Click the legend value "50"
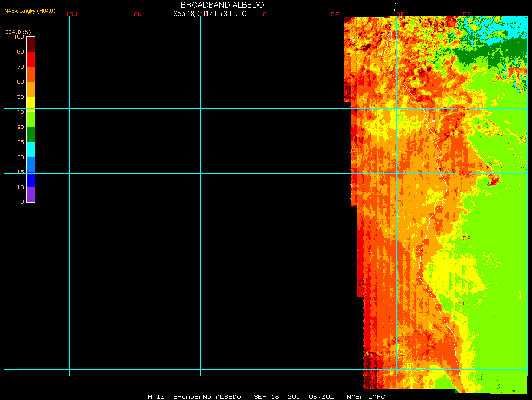Viewport: 532px width, 400px height. click(21, 97)
